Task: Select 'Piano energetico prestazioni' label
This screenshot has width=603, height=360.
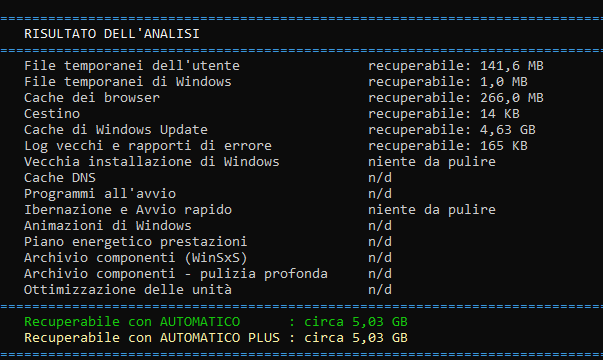Action: coord(135,242)
